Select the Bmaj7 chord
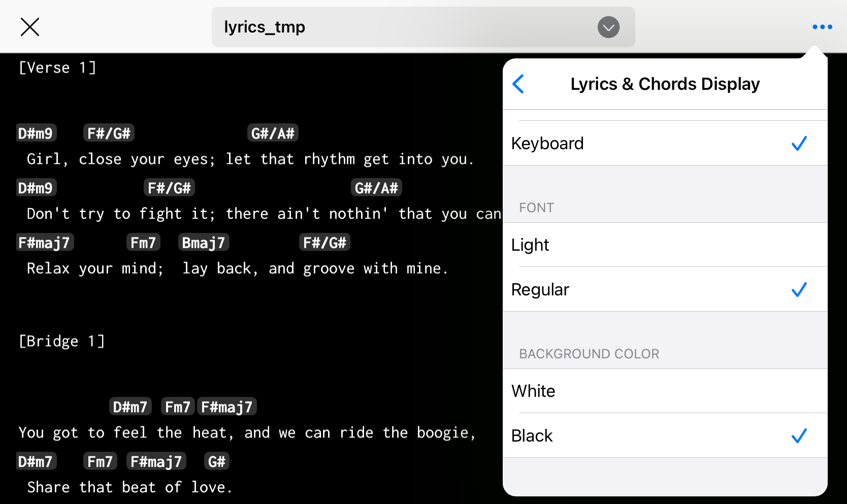Viewport: 847px width, 504px height. pyautogui.click(x=204, y=243)
